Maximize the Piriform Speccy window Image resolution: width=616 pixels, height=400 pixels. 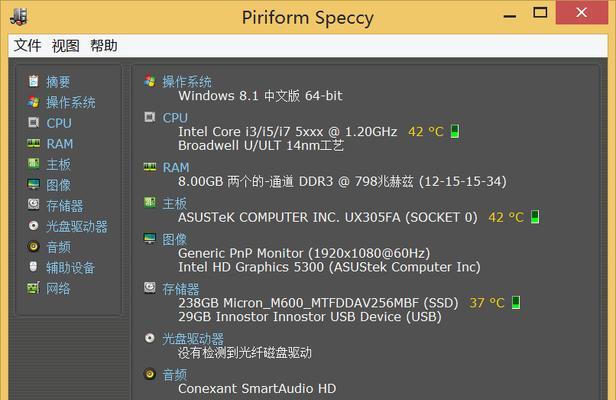click(x=540, y=13)
